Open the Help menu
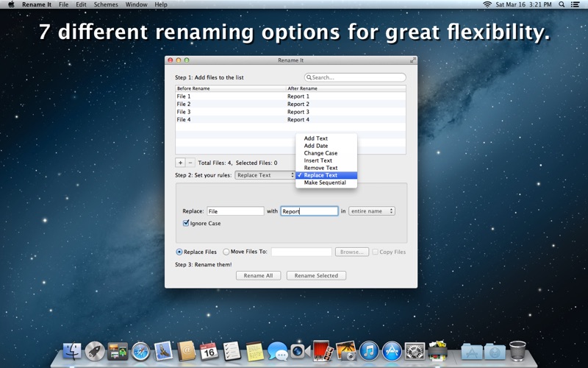Screen dimensions: 588x368 point(161,4)
